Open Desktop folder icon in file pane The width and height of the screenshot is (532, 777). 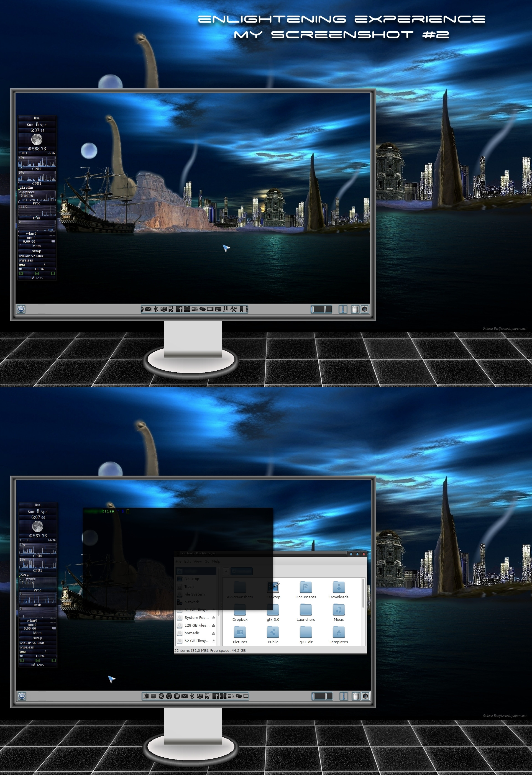pyautogui.click(x=273, y=591)
